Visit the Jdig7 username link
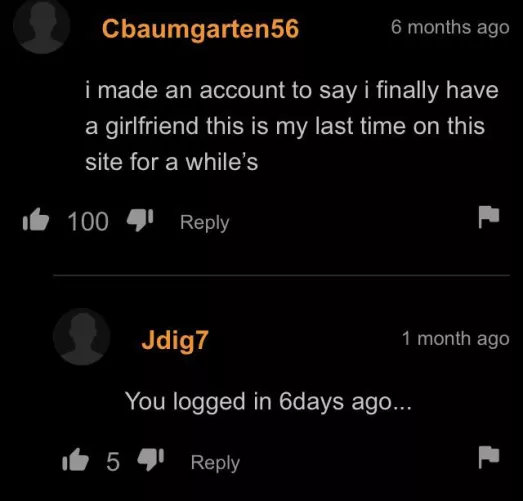 (175, 341)
